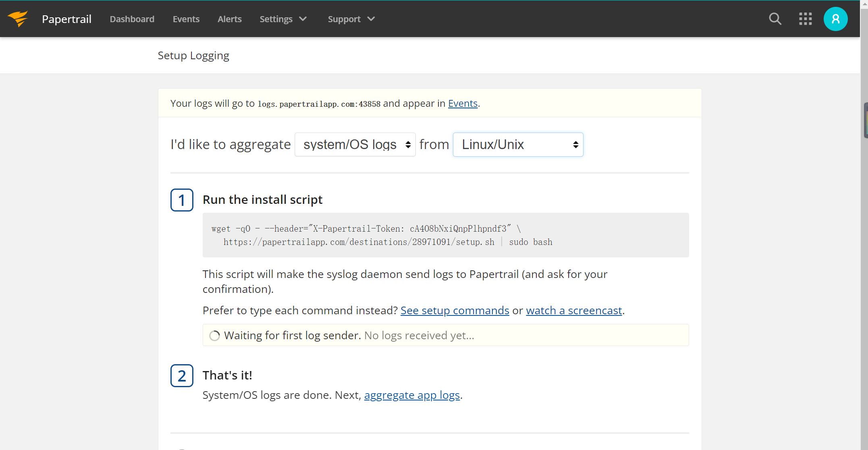Screen dimensions: 868x450
Task: Open the user profile avatar
Action: coord(835,19)
